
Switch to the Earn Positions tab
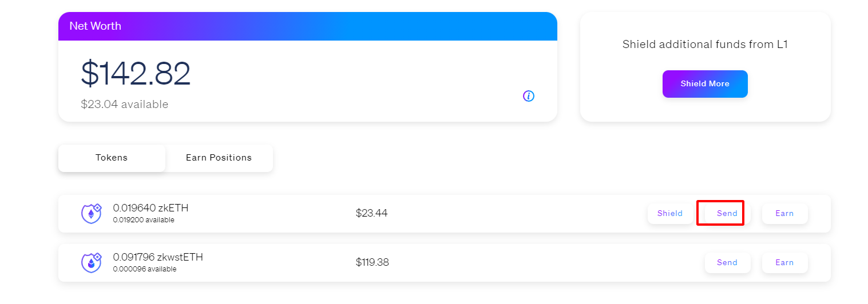click(x=219, y=158)
